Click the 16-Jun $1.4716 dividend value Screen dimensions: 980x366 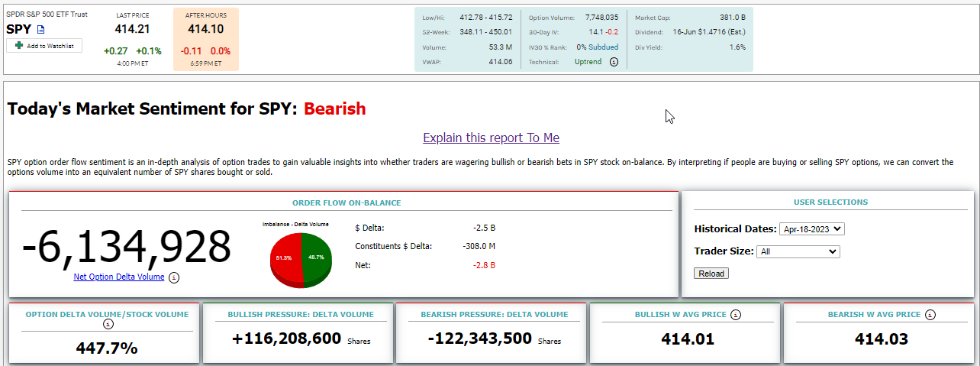pyautogui.click(x=709, y=32)
